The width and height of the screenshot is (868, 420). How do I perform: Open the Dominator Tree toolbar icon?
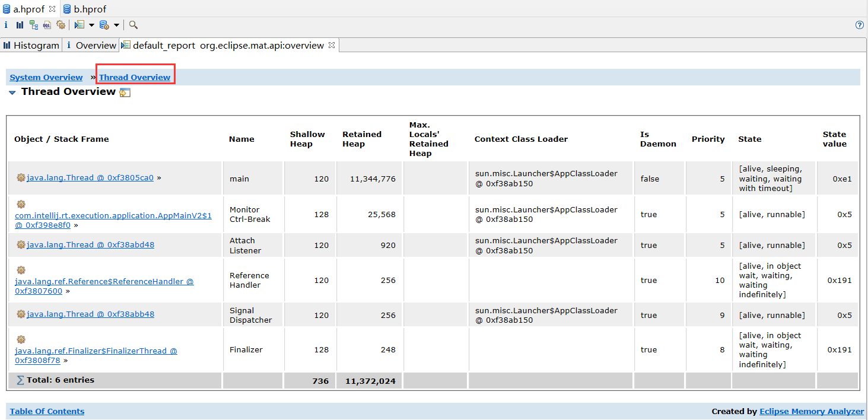(x=33, y=25)
